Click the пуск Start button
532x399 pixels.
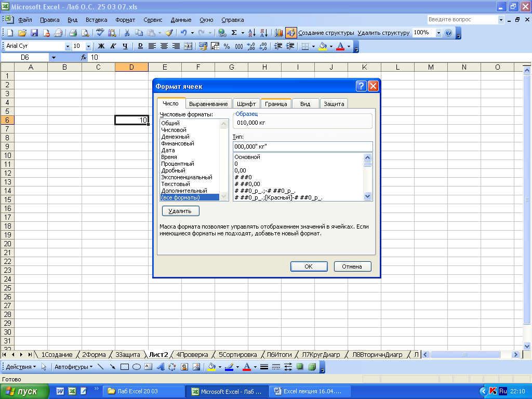(x=25, y=392)
